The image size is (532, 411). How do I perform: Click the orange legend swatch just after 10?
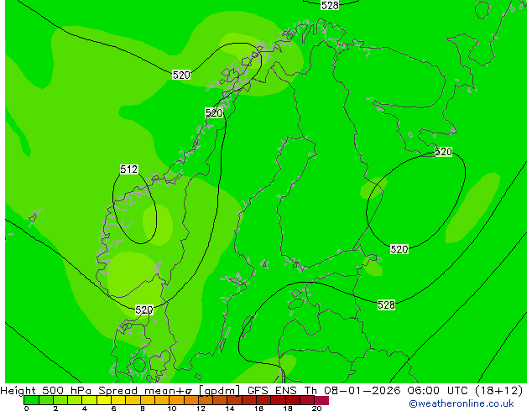click(x=177, y=400)
